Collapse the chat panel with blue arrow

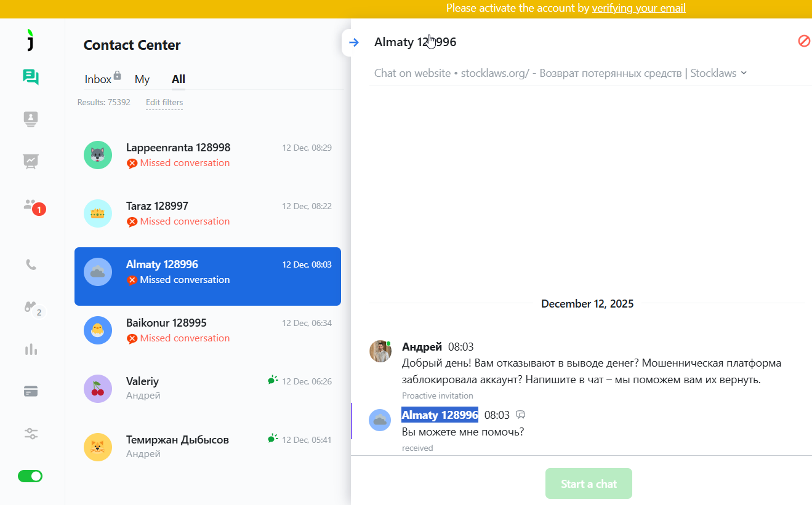click(353, 42)
